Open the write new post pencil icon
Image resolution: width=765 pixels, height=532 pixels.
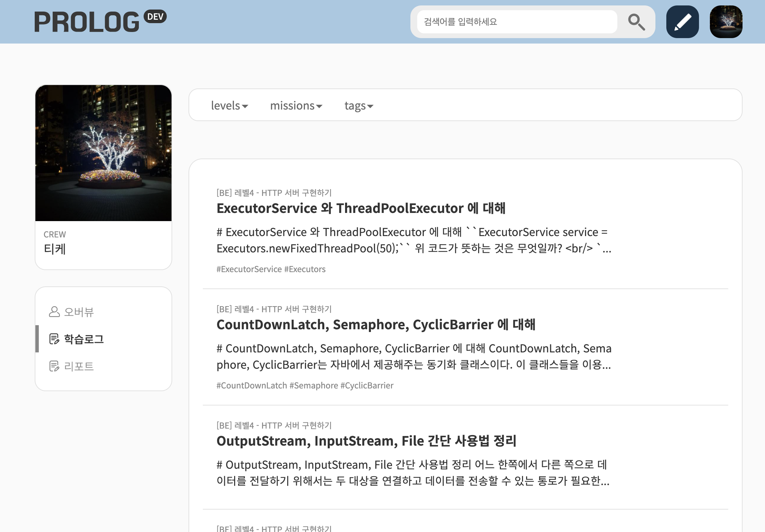click(682, 22)
